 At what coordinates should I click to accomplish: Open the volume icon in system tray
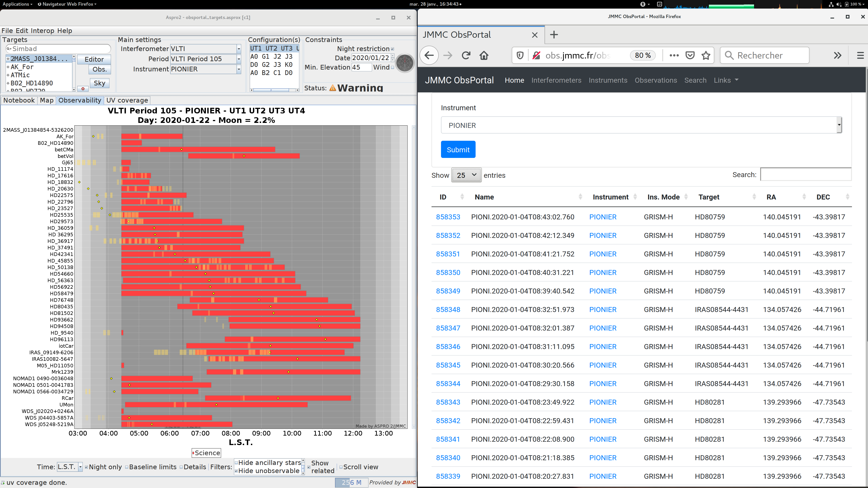click(839, 4)
